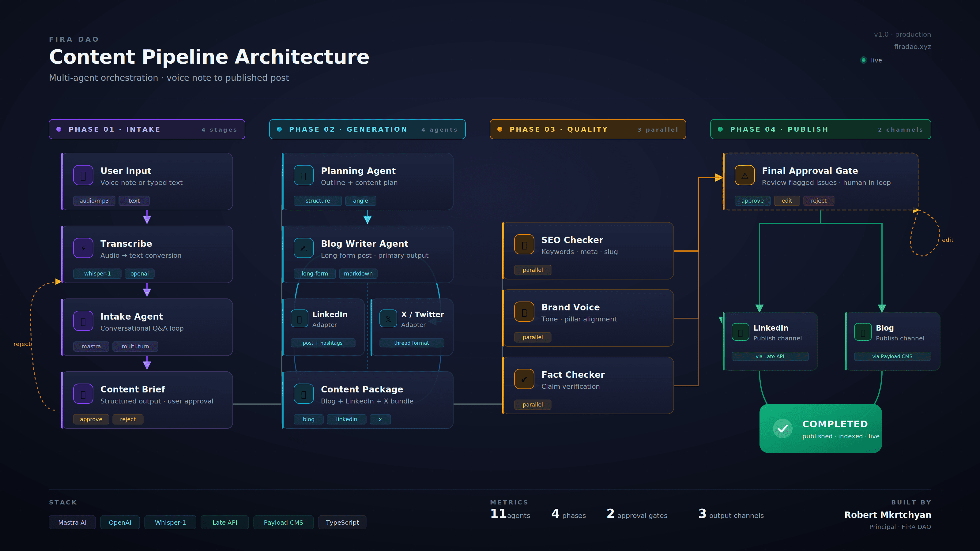Viewport: 980px width, 551px height.
Task: Click the Transcribe lightning icon
Action: 83,248
